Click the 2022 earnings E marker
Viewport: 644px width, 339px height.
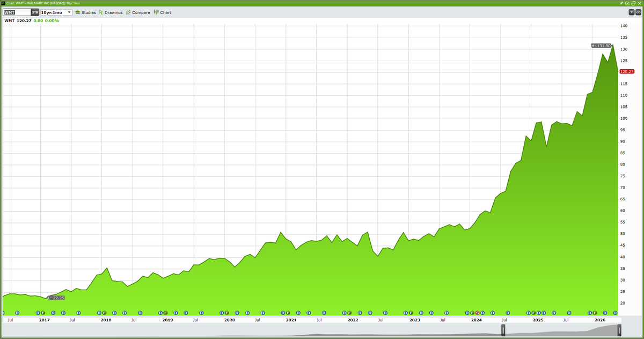point(349,312)
